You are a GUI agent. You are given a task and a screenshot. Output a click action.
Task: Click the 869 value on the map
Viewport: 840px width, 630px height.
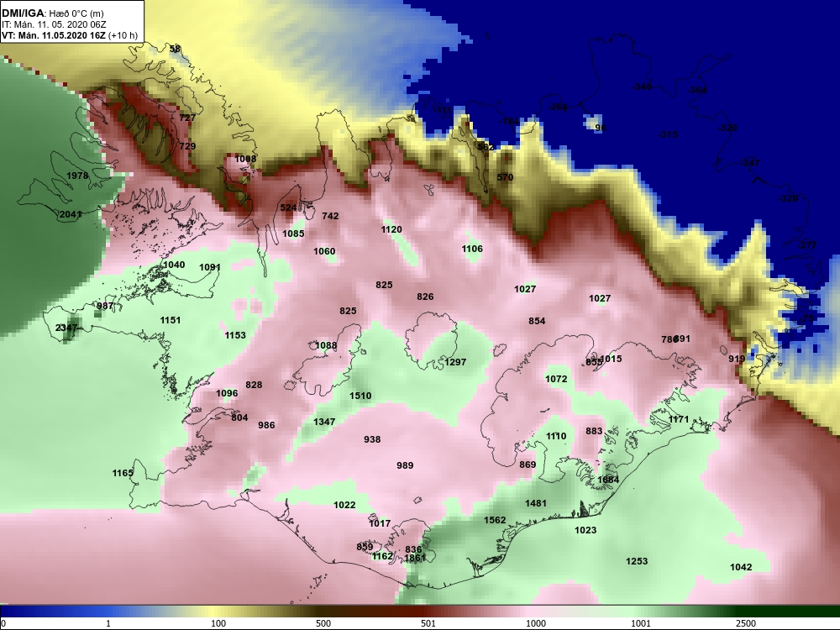point(528,465)
